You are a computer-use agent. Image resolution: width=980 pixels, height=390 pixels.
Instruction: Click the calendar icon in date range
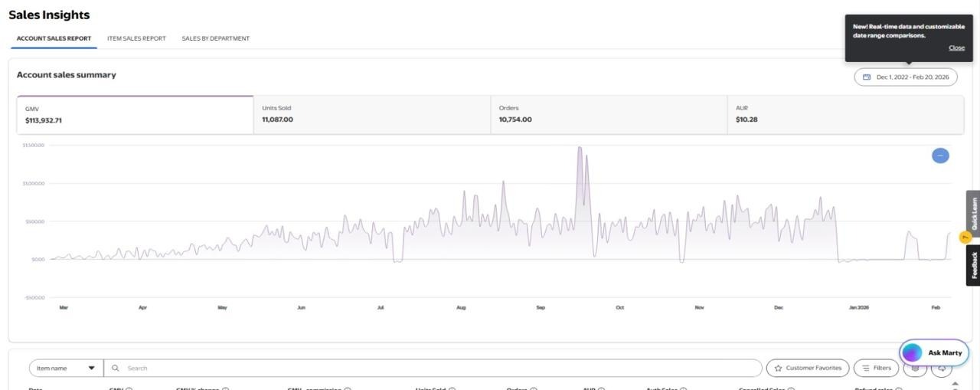click(867, 77)
